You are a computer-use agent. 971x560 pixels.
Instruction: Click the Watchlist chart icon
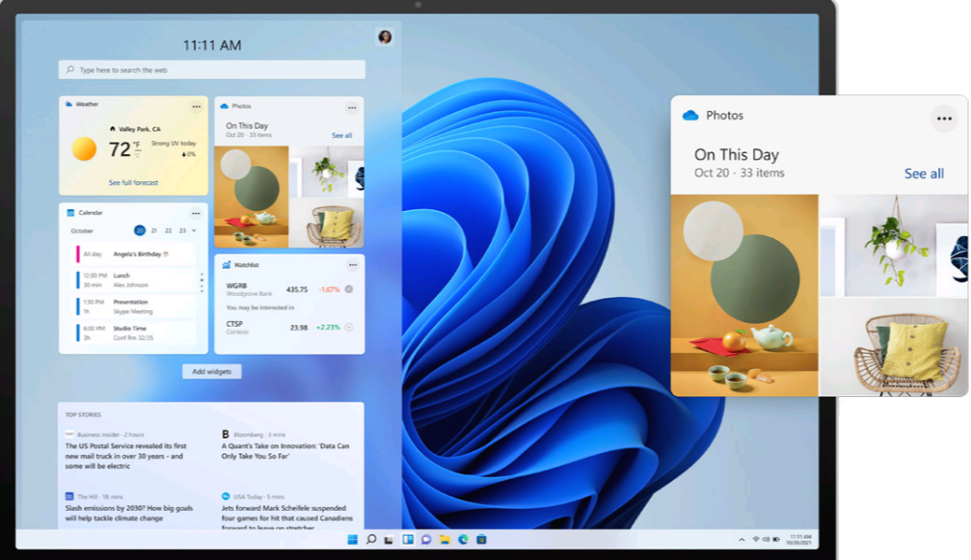226,265
